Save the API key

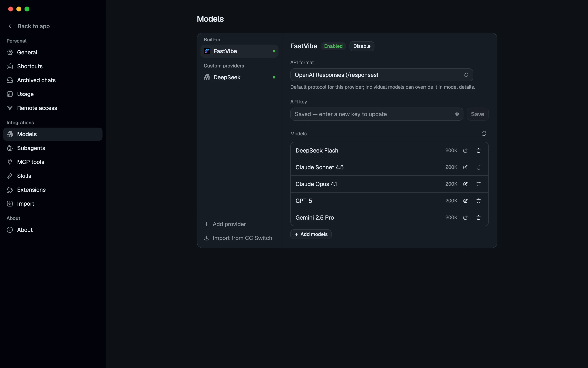click(x=478, y=114)
